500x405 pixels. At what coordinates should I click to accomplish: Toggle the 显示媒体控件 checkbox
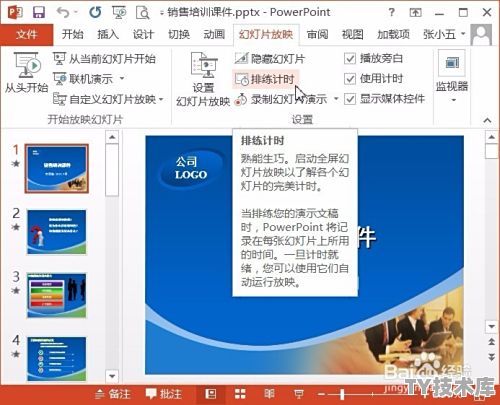coord(350,99)
